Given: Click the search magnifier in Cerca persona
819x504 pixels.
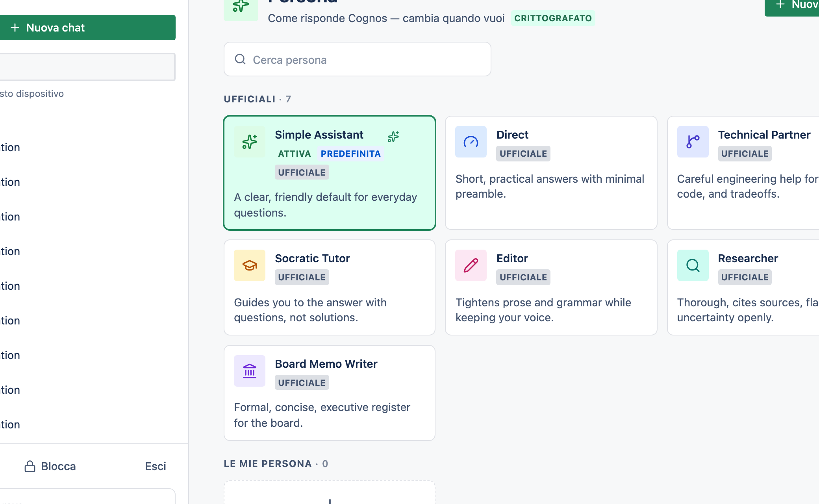Looking at the screenshot, I should [240, 59].
